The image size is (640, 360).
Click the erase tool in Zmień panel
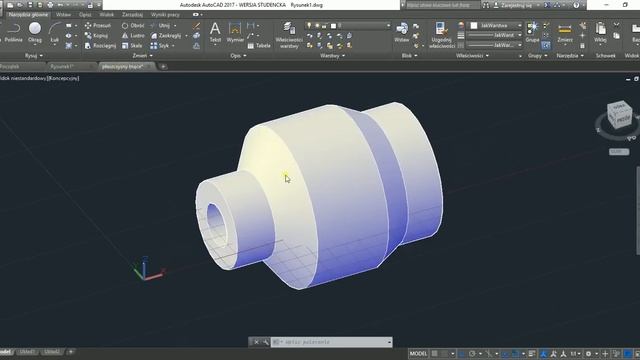point(196,26)
